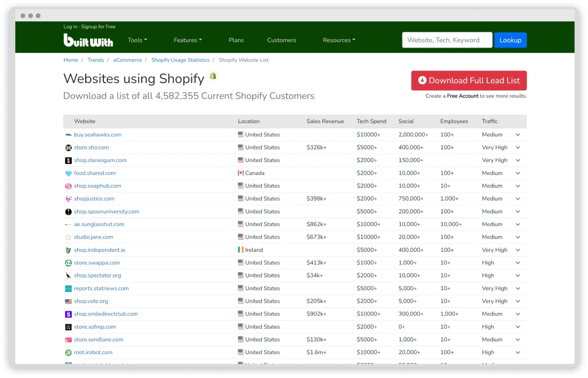Click the Stereogum favicon in the website list

coord(68,160)
